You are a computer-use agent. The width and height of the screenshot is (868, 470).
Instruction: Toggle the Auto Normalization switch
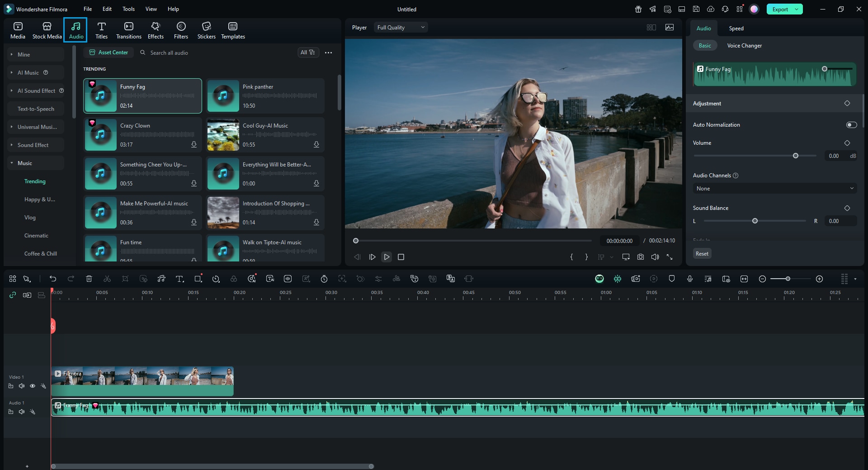click(x=851, y=125)
